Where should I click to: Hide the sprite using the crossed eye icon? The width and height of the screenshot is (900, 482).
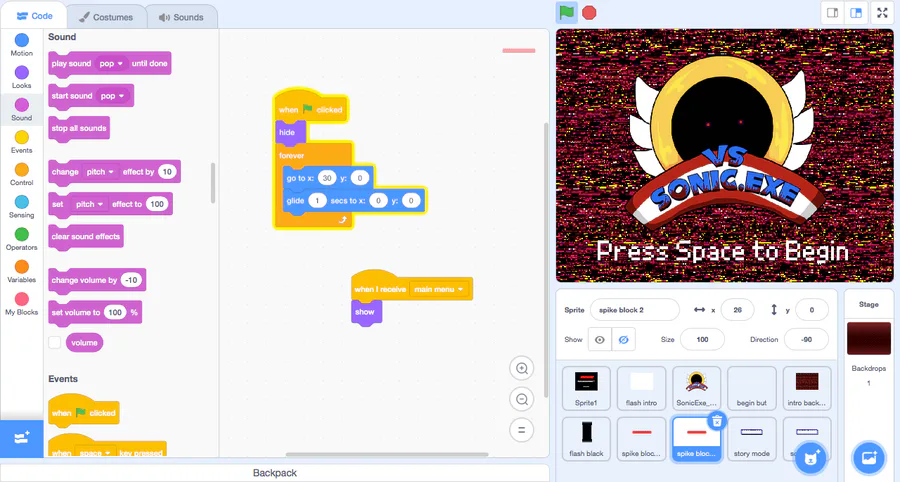[x=623, y=340]
